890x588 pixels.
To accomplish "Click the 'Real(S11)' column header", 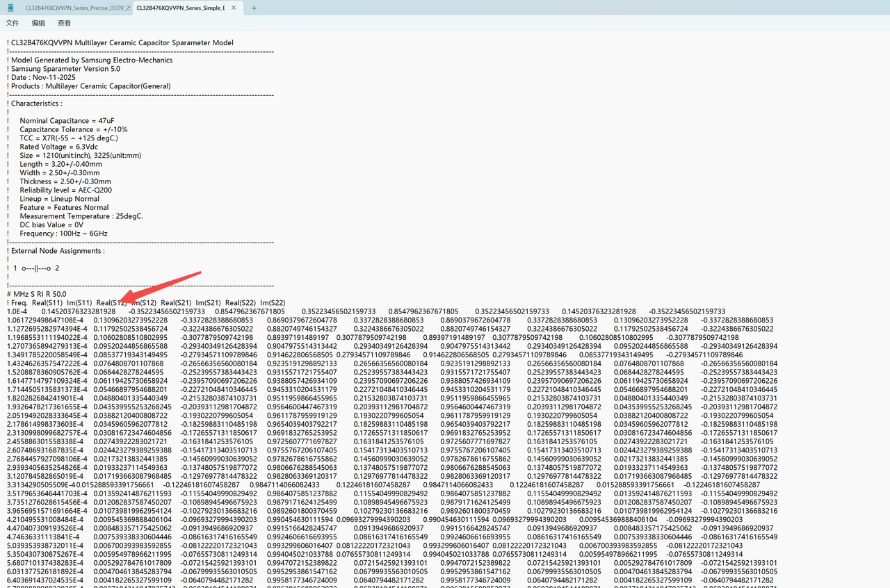I will (x=47, y=303).
